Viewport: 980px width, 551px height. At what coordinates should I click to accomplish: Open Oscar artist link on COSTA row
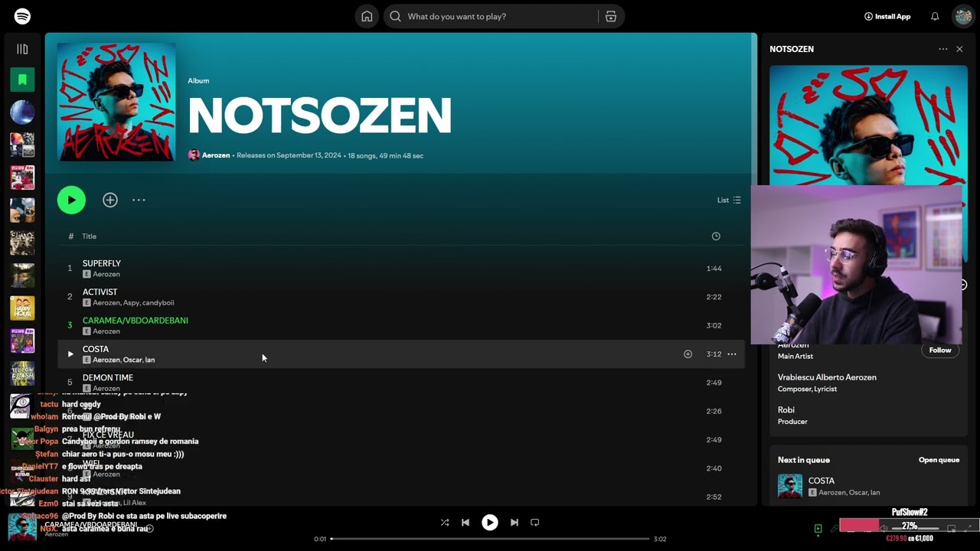pos(132,360)
